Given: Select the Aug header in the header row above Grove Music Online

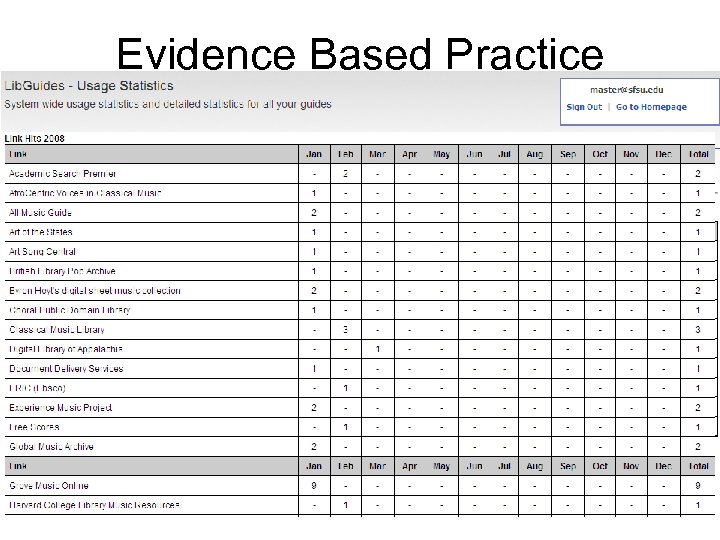Looking at the screenshot, I should click(x=534, y=466).
